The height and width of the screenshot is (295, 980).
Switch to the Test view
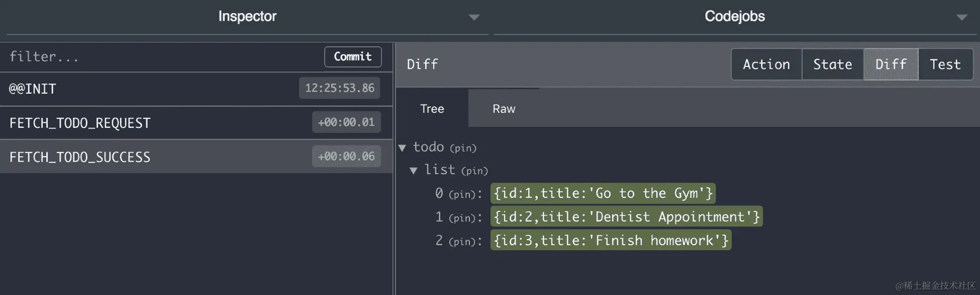tap(945, 64)
